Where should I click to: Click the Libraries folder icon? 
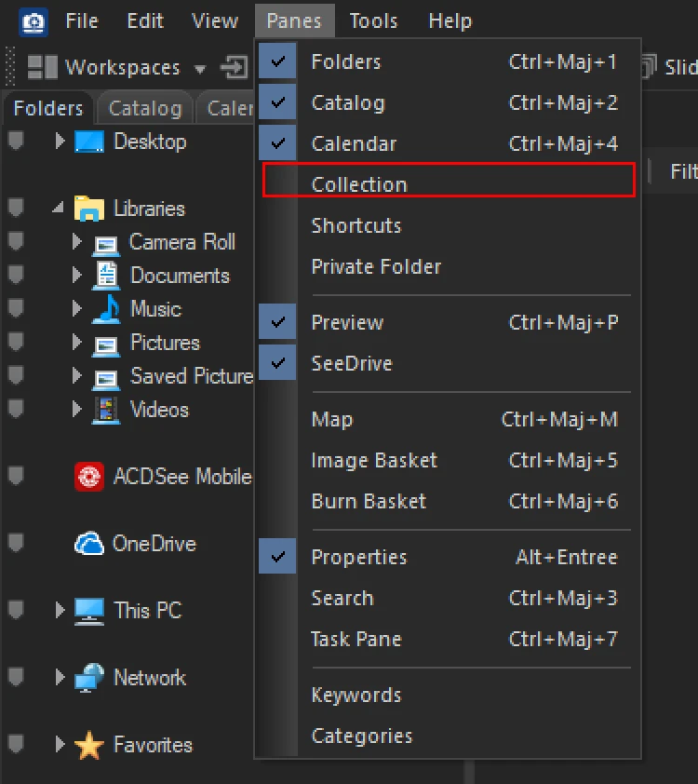89,209
